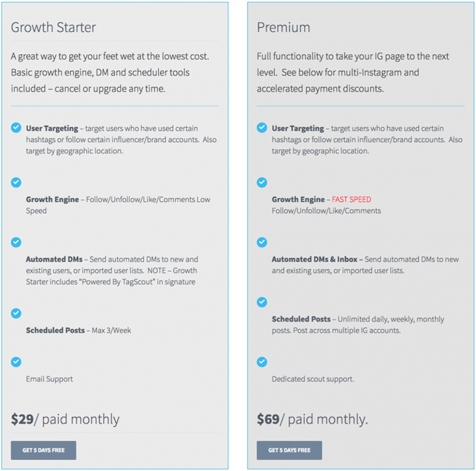
Task: Click Premium Dedicated scout support checkmark icon
Action: tap(262, 362)
